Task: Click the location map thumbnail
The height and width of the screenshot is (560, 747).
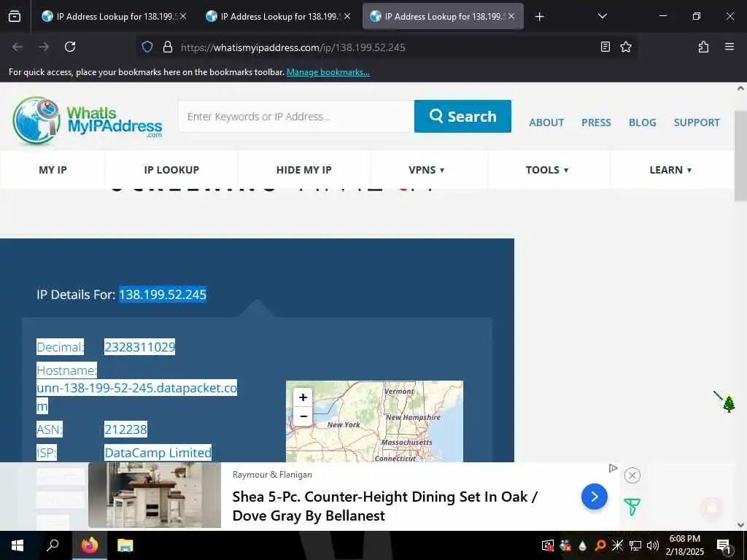Action: [374, 421]
